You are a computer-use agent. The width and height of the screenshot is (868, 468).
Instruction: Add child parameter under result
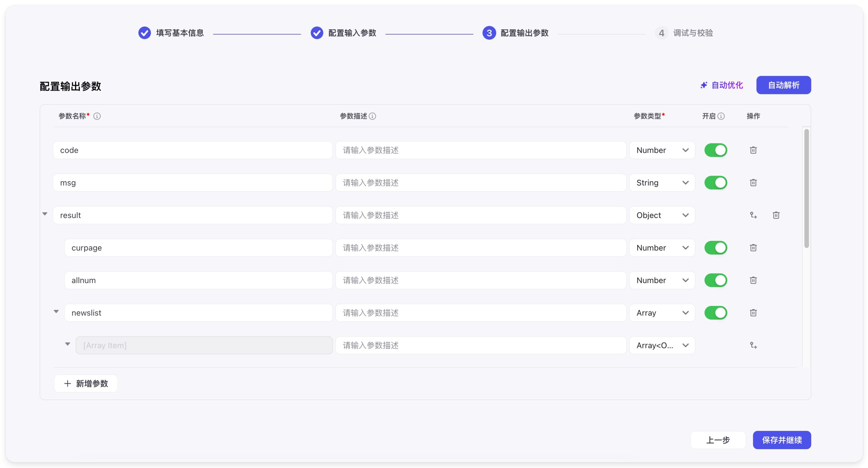pyautogui.click(x=753, y=215)
